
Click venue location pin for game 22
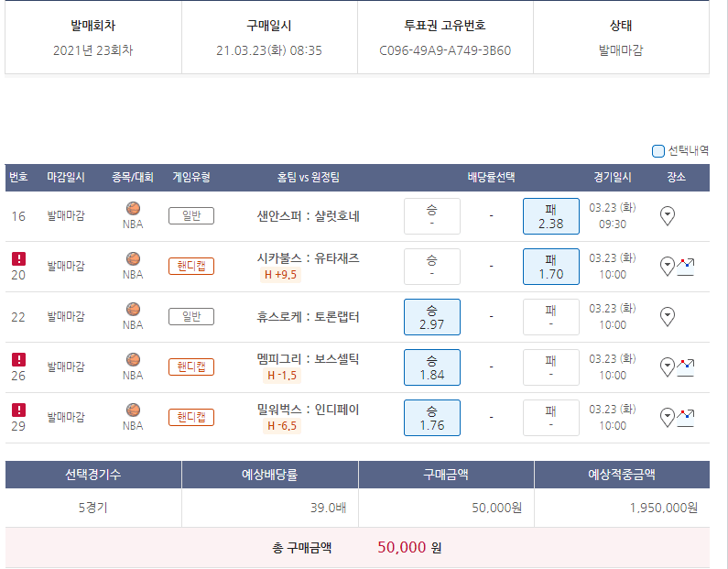click(x=668, y=317)
